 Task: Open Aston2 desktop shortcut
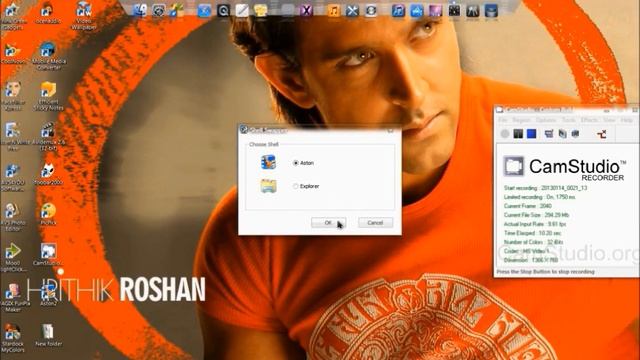pos(48,296)
